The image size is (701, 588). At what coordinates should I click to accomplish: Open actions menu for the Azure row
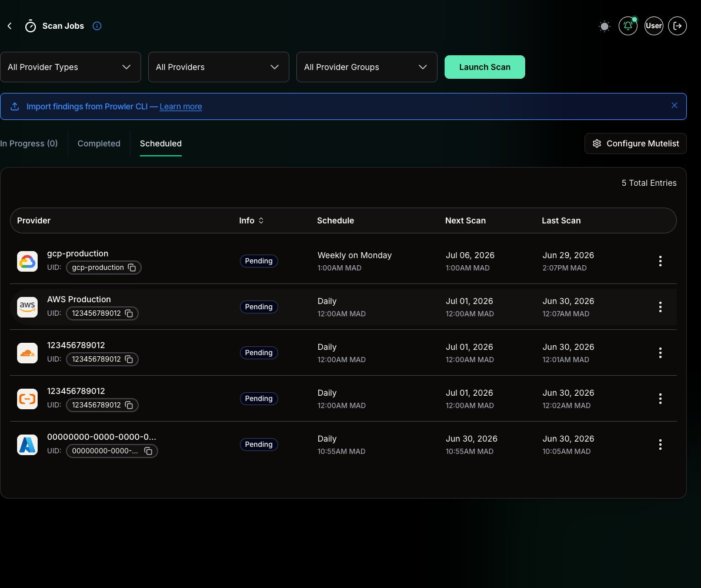tap(660, 445)
